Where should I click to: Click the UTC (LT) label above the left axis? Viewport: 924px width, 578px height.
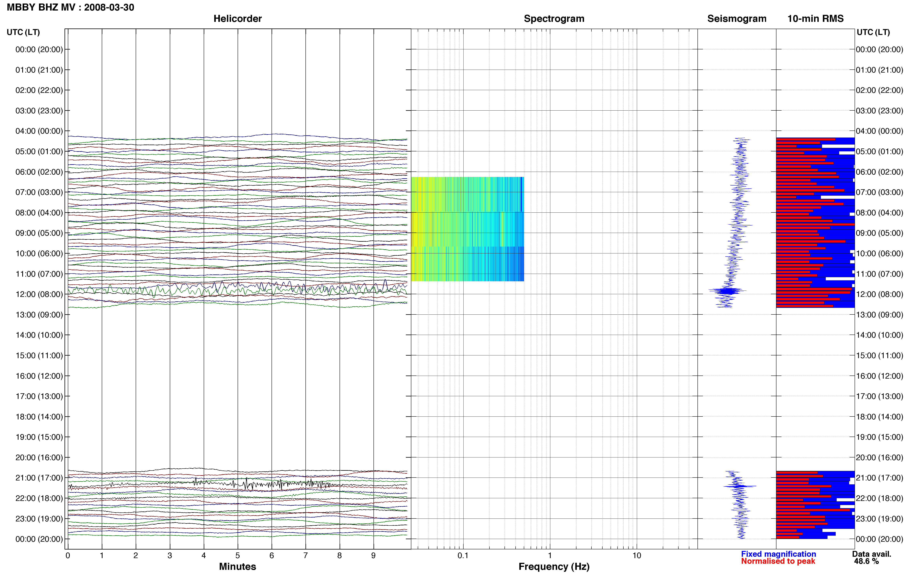pos(23,32)
